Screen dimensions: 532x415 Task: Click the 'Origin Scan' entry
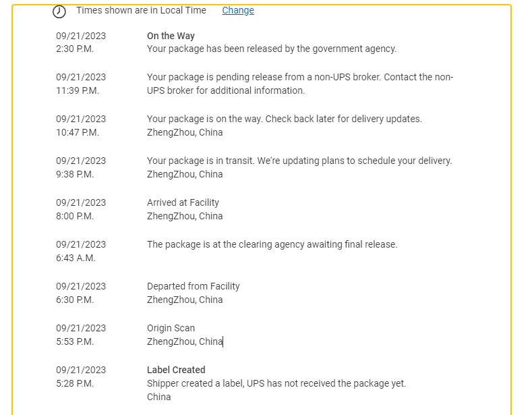pos(171,328)
